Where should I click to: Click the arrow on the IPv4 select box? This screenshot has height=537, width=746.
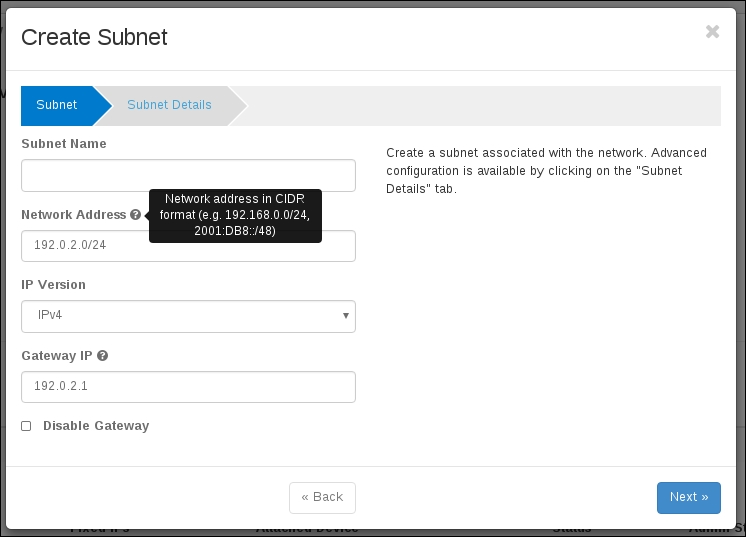coord(345,316)
